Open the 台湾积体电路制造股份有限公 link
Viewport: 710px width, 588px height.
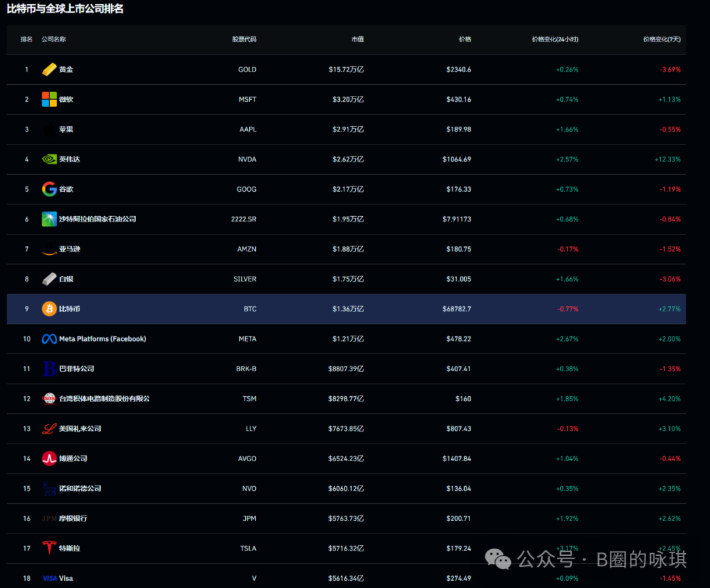click(104, 398)
